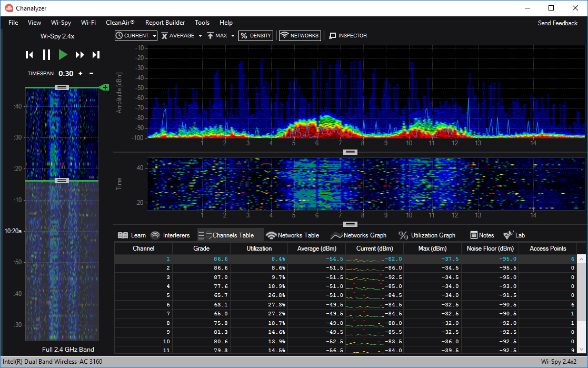Screen dimensions: 588x368
Task: Grab splitter handle below density graph
Action: [x=350, y=152]
